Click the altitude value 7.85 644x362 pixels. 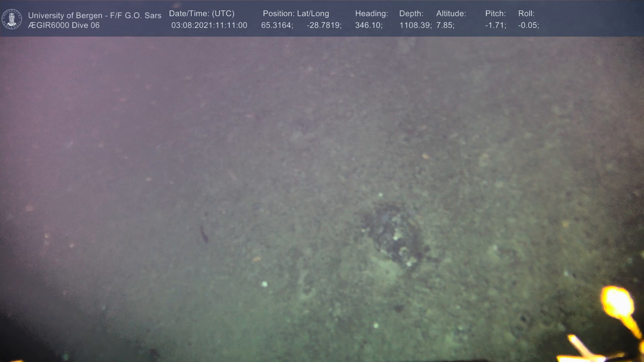445,25
